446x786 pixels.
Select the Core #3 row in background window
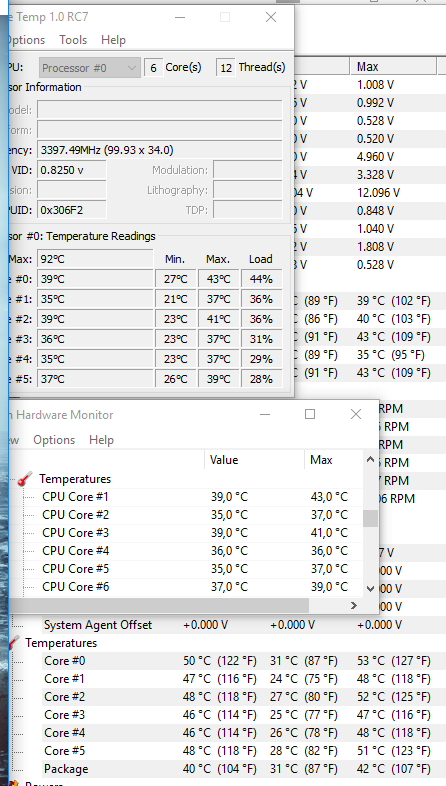point(244,715)
